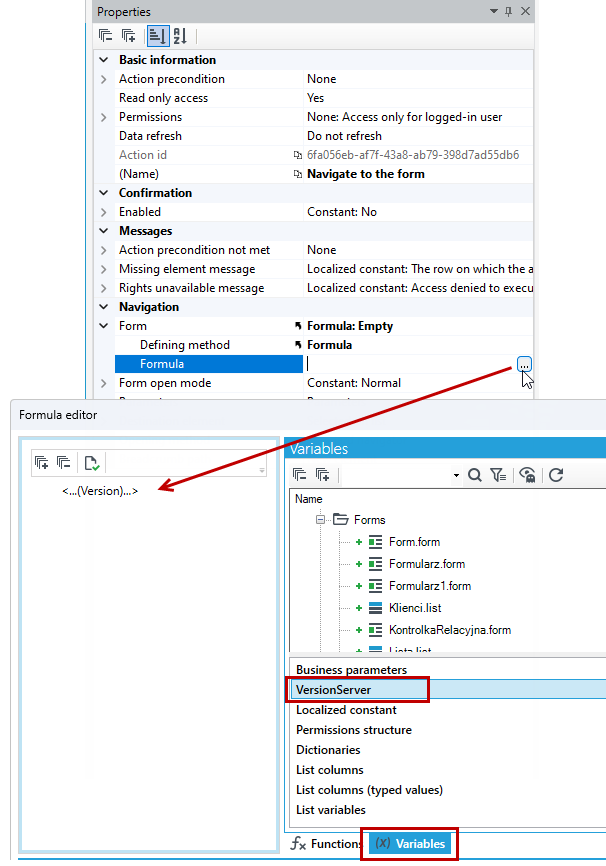
Task: Toggle hidden items ghost icon
Action: point(528,474)
